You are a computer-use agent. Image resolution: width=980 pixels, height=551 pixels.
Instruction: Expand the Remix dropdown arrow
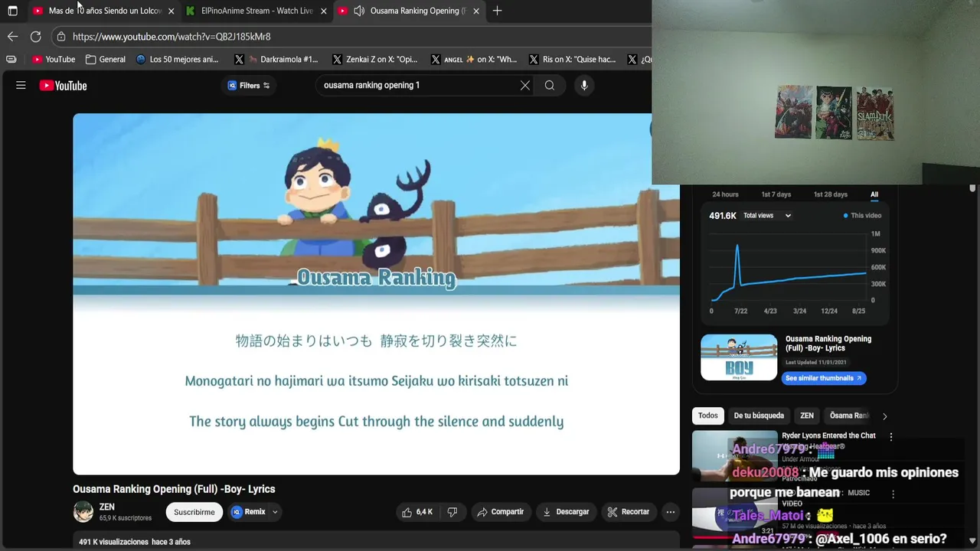pyautogui.click(x=275, y=512)
